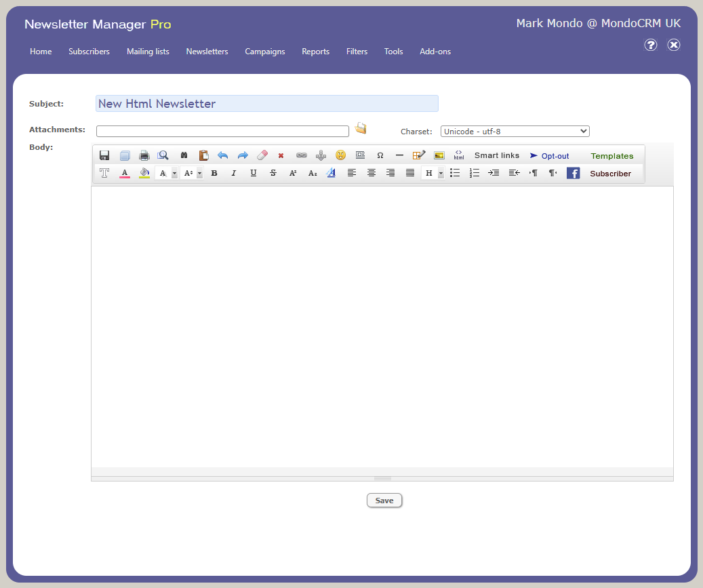
Task: Click the attachments browse folder icon
Action: tap(361, 128)
